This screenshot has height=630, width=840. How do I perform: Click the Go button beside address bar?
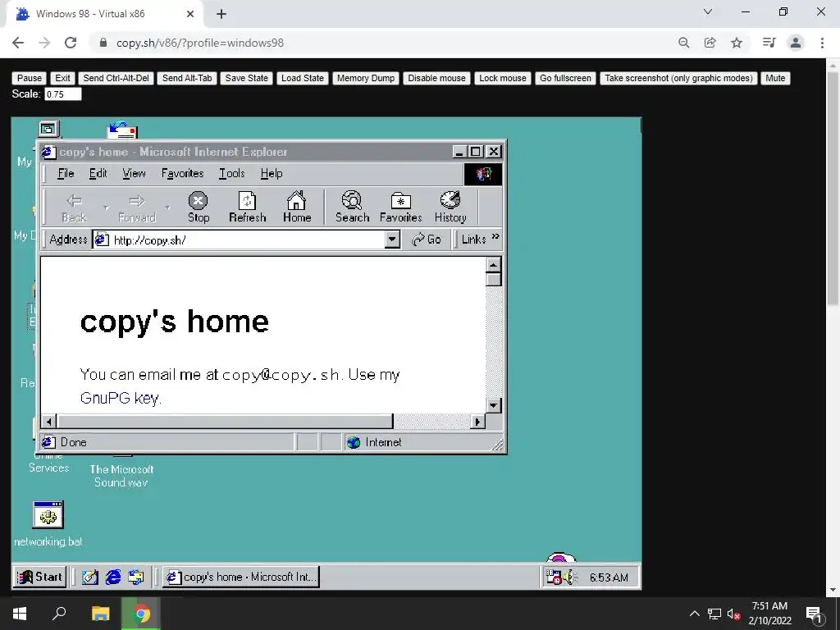tap(427, 240)
